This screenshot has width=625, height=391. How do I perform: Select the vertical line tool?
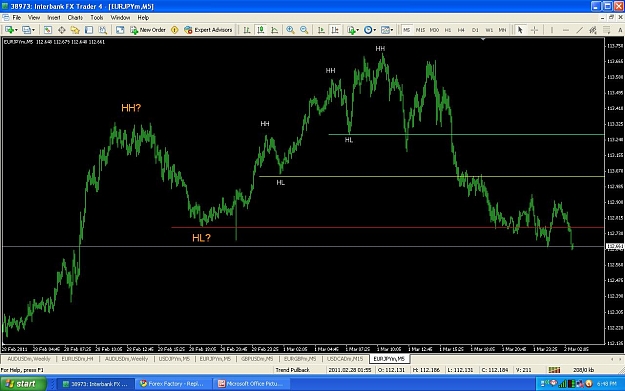[x=552, y=30]
